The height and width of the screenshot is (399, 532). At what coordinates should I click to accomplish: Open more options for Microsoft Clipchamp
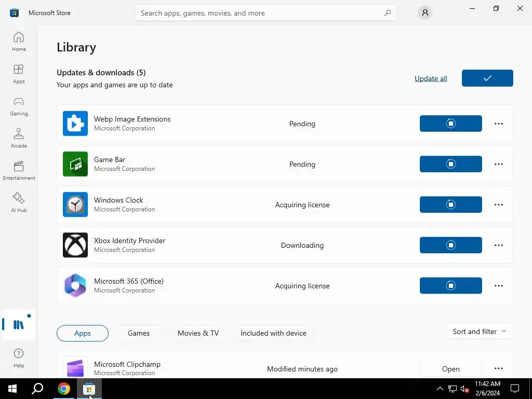[498, 368]
